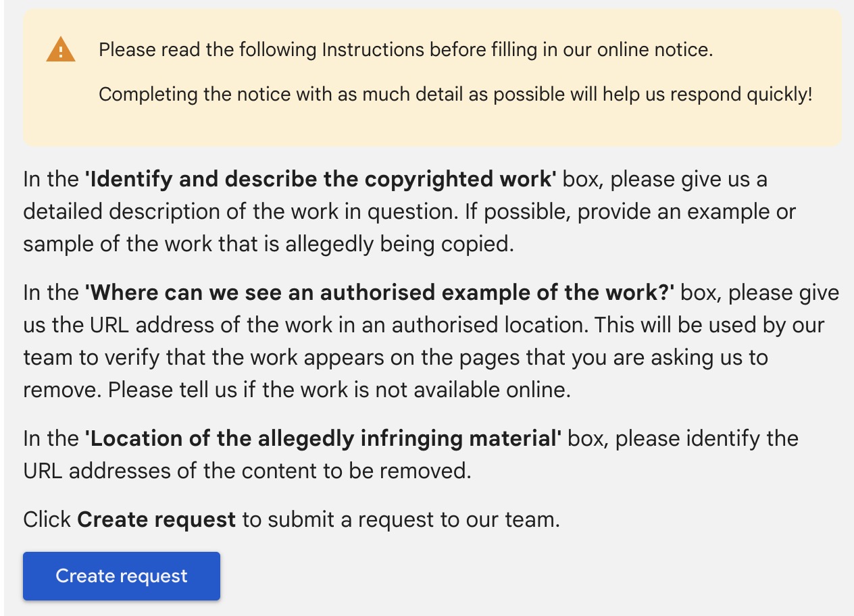Click 'box, please identify the' text
This screenshot has height=616, width=854.
(x=683, y=438)
